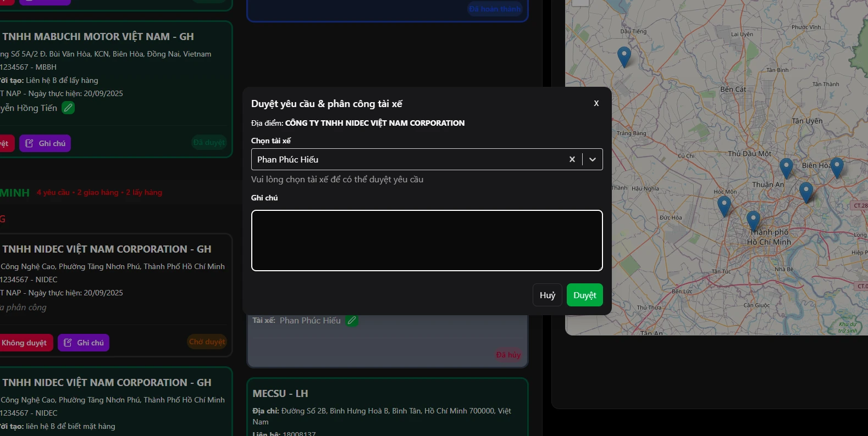Screen dimensions: 868x436
Task: Select the map pin near Biên Hòa
Action: [837, 167]
